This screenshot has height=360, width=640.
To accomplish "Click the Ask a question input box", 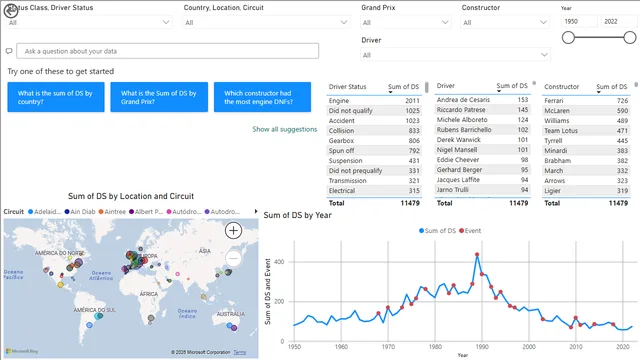I will click(167, 51).
